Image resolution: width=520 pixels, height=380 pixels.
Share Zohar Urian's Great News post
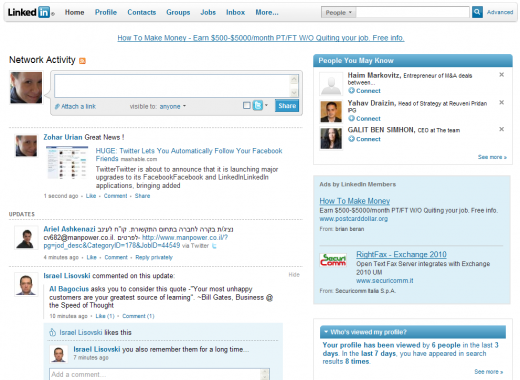point(142,196)
